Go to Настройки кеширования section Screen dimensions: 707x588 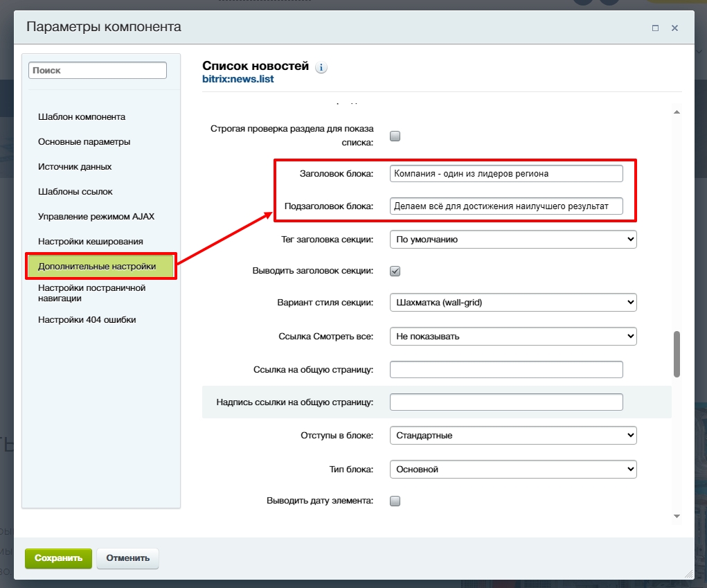click(91, 242)
